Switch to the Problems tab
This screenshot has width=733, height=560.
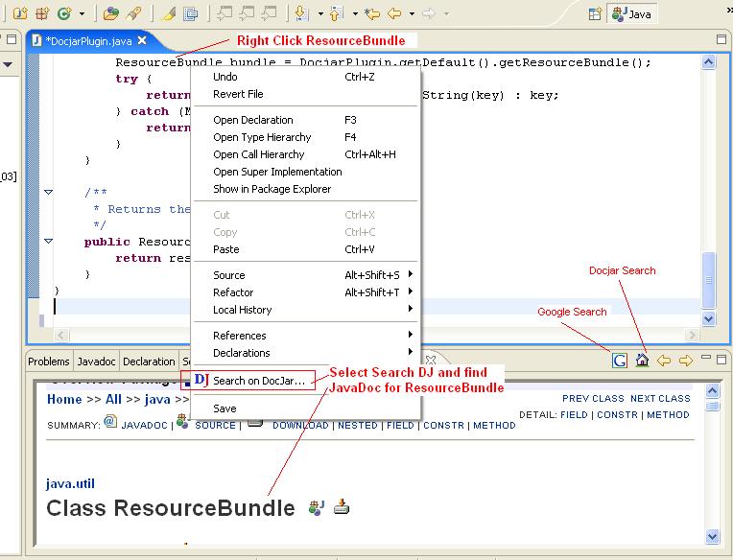49,362
